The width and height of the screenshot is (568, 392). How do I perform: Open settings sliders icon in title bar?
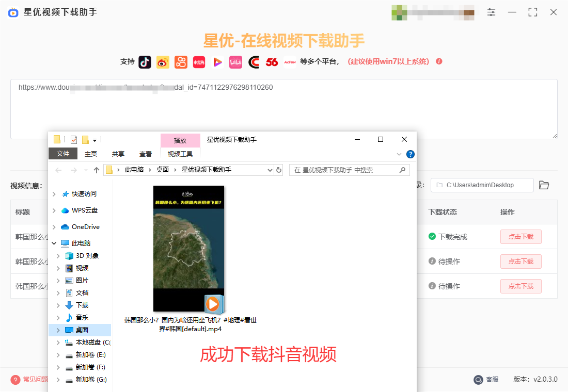[x=491, y=12]
